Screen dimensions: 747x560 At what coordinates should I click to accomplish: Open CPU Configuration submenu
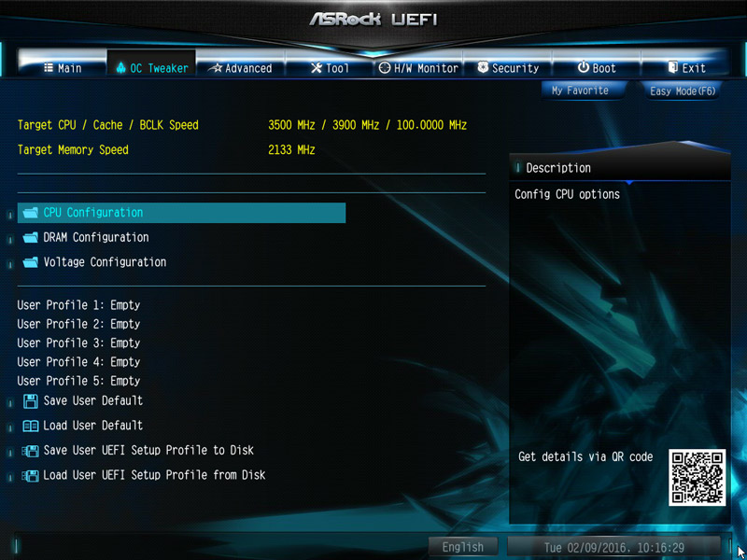pos(181,213)
